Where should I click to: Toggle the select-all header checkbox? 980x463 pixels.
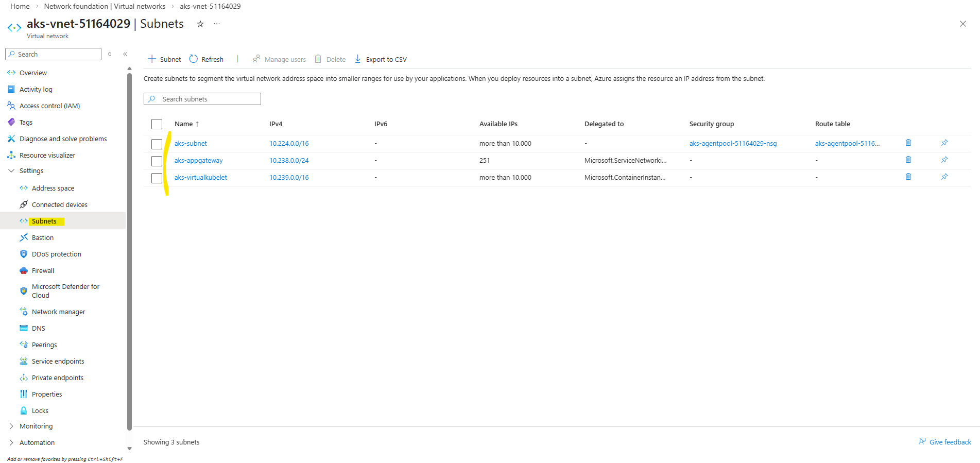coord(157,124)
